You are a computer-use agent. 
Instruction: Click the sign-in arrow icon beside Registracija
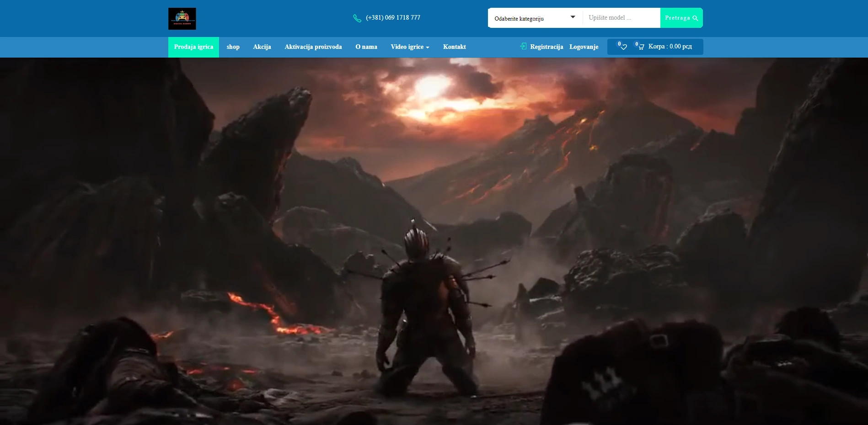pyautogui.click(x=523, y=46)
